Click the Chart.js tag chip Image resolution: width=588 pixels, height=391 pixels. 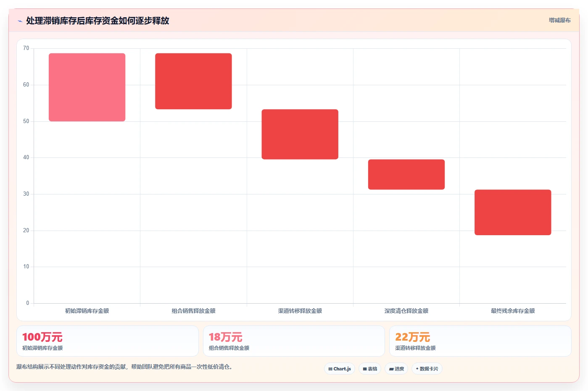point(340,369)
